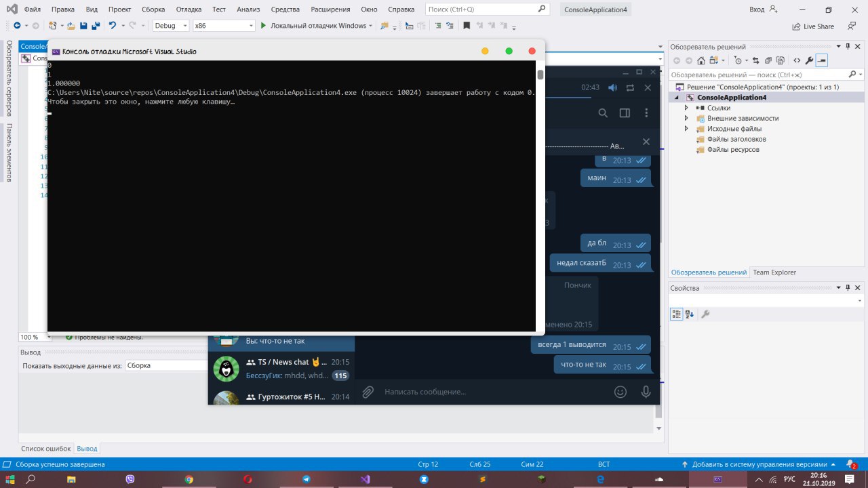Switch to 'Вывод' bottom tab
This screenshot has width=868, height=488.
[87, 449]
